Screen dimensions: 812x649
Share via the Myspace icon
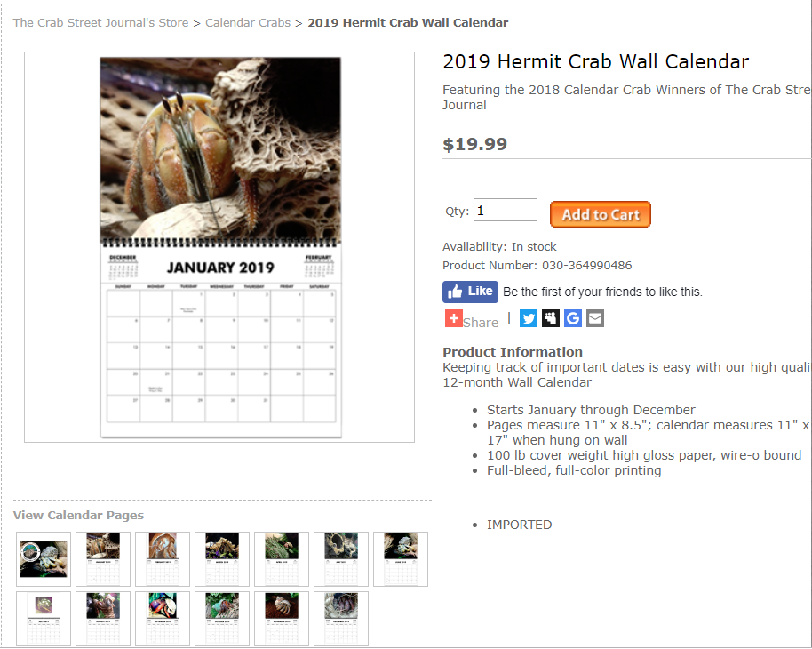(x=551, y=318)
